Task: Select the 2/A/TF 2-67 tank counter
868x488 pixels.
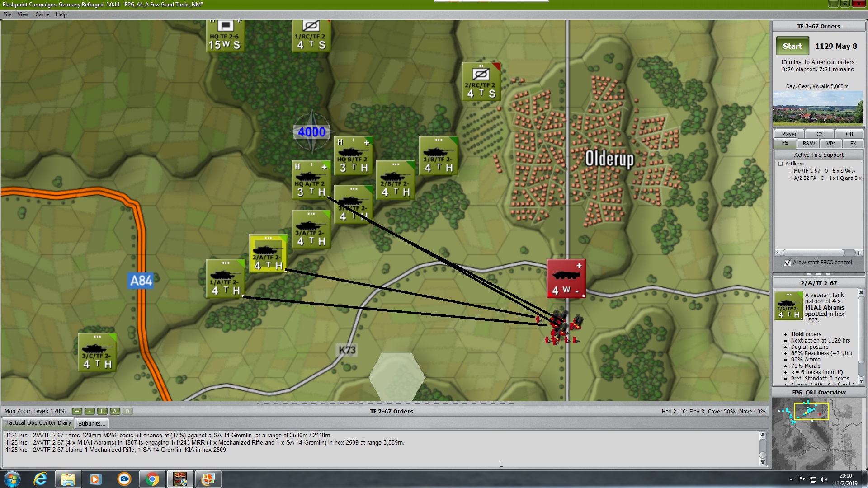Action: (x=268, y=254)
